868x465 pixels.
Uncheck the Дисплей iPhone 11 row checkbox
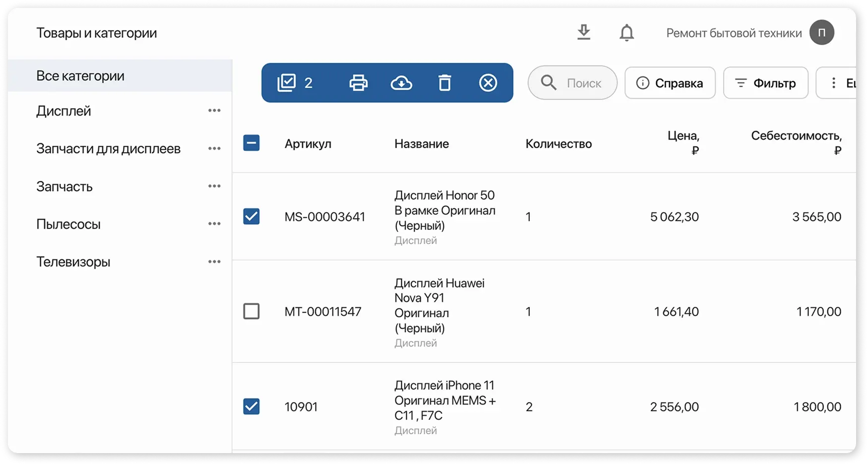[x=251, y=407]
